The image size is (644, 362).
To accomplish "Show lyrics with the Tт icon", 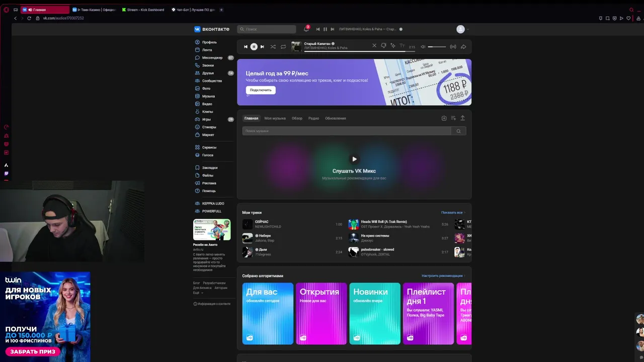I will [402, 46].
